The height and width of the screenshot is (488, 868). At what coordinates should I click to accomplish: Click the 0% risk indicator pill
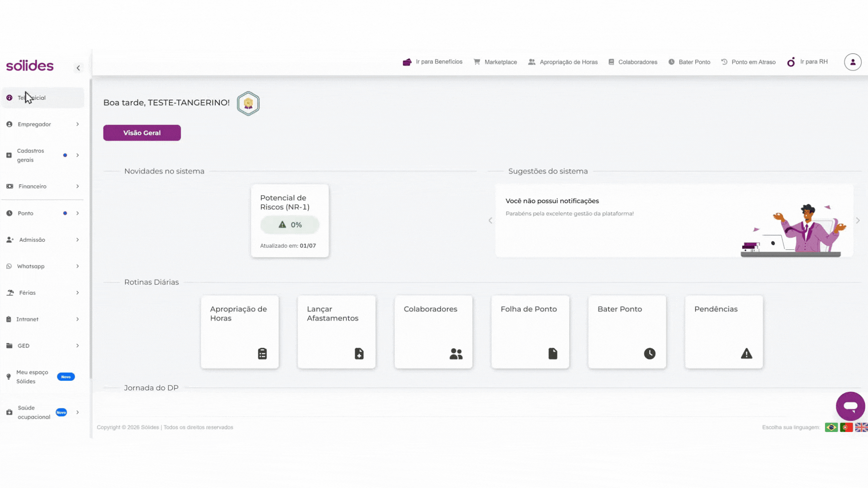tap(290, 225)
